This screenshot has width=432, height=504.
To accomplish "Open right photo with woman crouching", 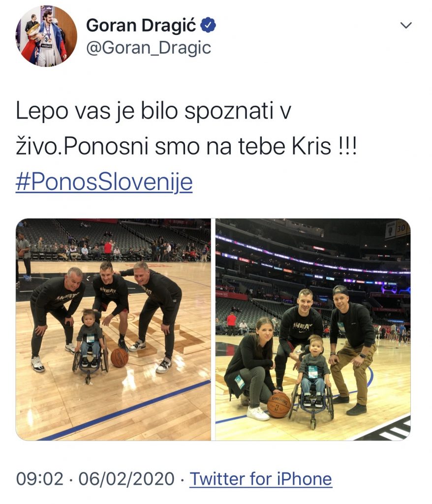I will tap(313, 329).
